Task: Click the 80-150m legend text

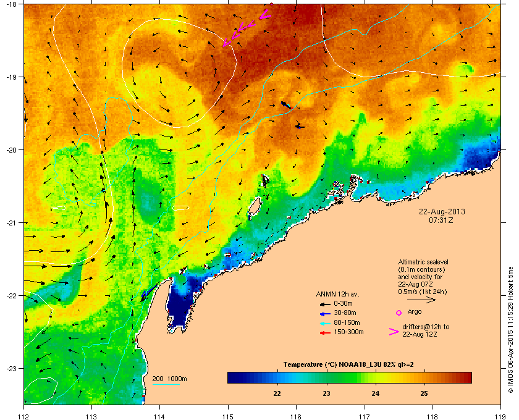Action: point(347,322)
